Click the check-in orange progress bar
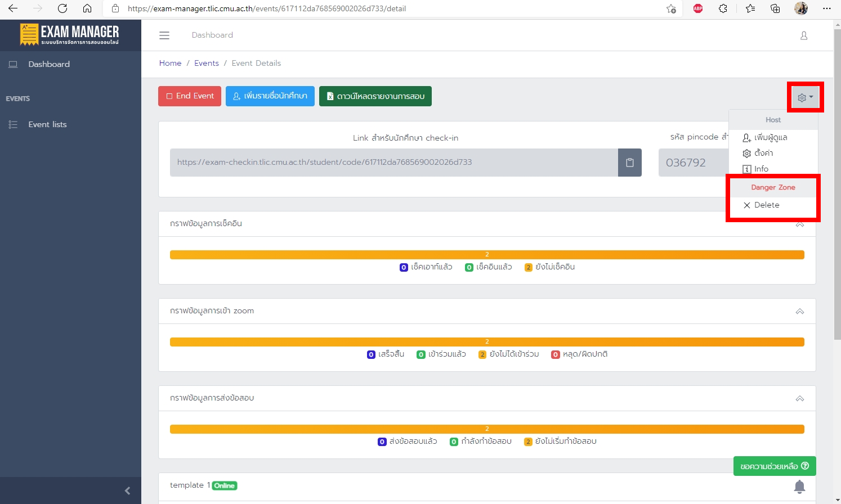The image size is (841, 504). pyautogui.click(x=487, y=255)
